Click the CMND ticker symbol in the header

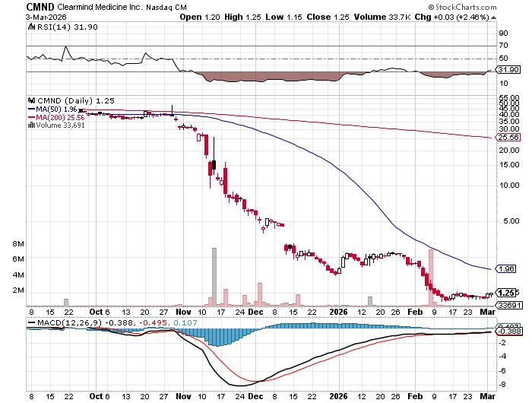point(40,7)
